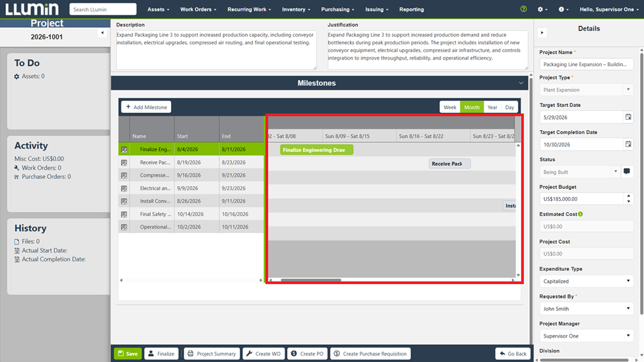Click the Justification text area
The width and height of the screenshot is (644, 362).
point(427,50)
